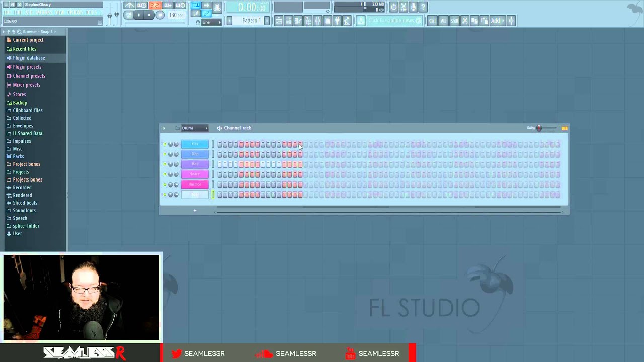Open the Line snap dropdown
The height and width of the screenshot is (362, 644).
pyautogui.click(x=211, y=22)
